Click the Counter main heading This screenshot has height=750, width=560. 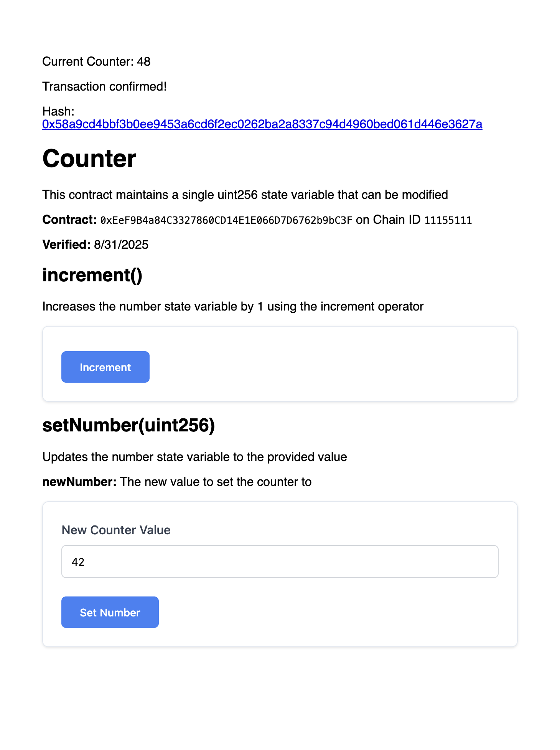(89, 159)
